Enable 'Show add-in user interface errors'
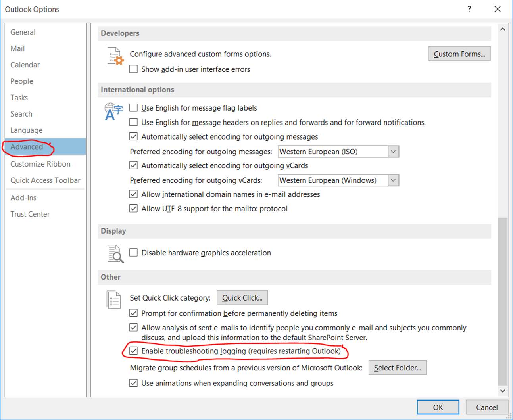 [133, 69]
